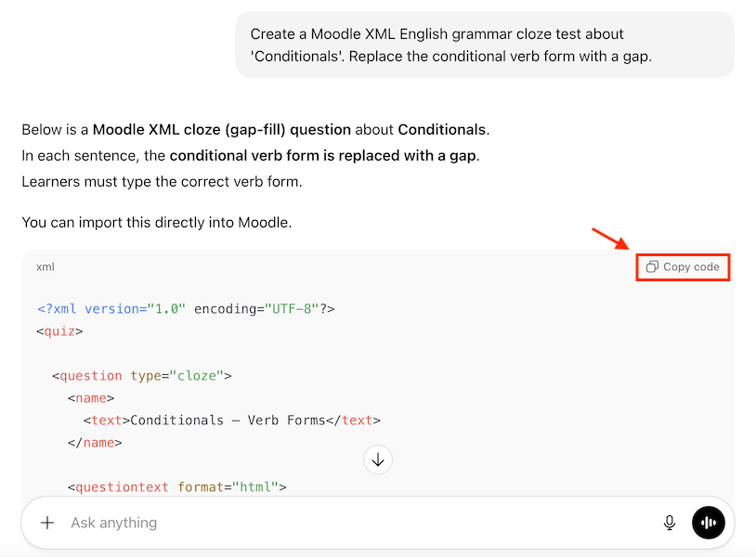Viewport: 756px width, 557px height.
Task: Click the opening name tag in code
Action: [91, 398]
